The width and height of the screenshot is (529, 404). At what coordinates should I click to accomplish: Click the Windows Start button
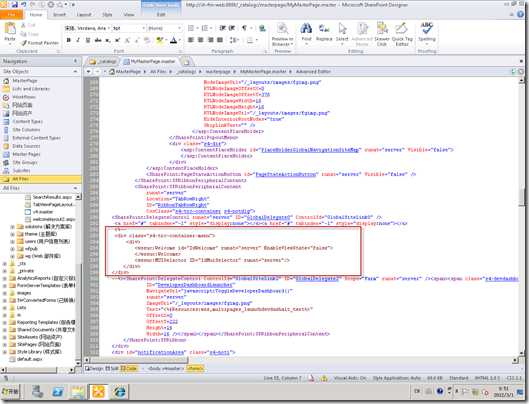[x=11, y=392]
